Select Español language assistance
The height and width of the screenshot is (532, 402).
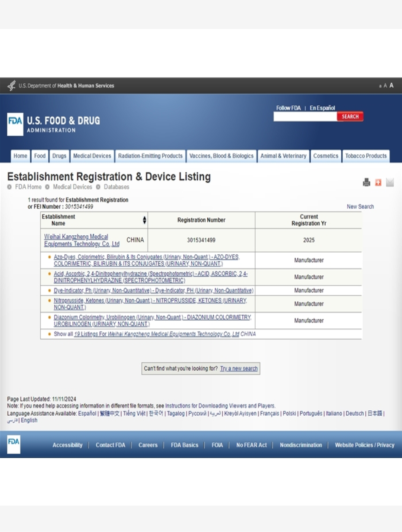point(87,413)
